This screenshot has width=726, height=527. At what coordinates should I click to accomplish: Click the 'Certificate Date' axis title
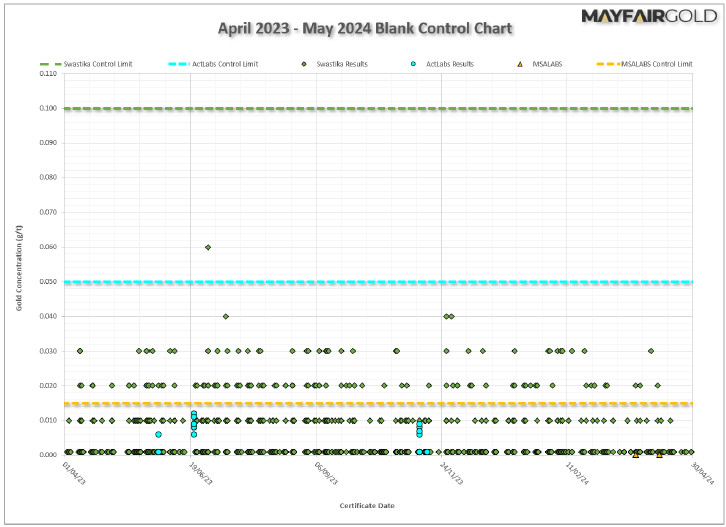click(367, 505)
